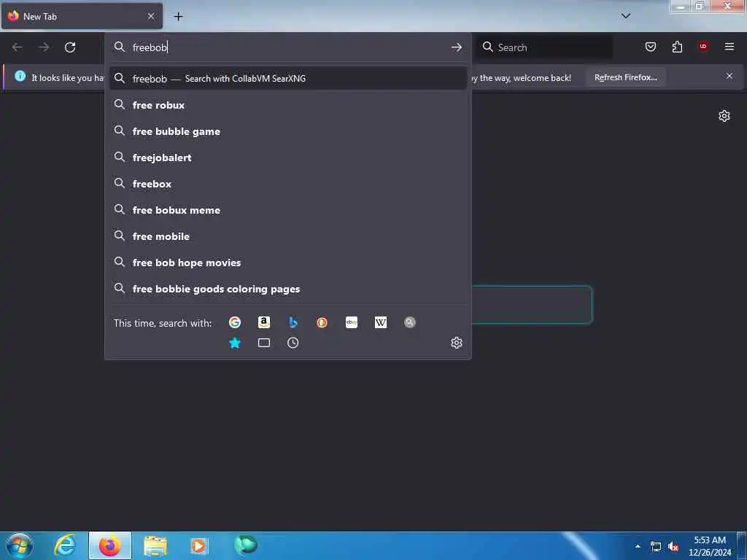Choose suggestion "free robux"
The image size is (747, 560).
pyautogui.click(x=287, y=105)
